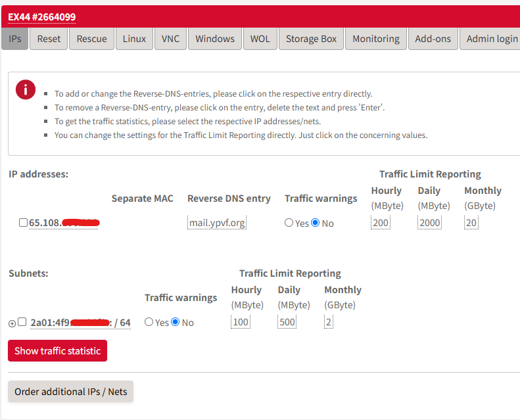
Task: Select traffic warnings No for IP address
Action: click(316, 222)
